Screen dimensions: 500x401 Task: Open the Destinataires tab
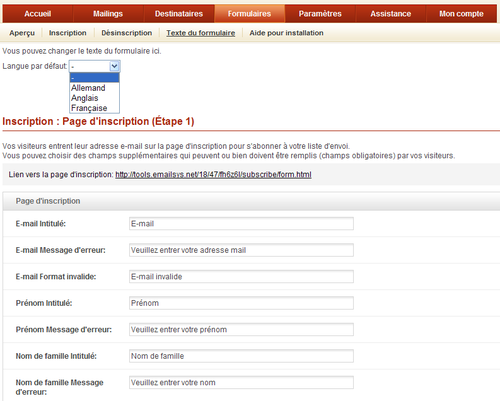[x=179, y=14]
